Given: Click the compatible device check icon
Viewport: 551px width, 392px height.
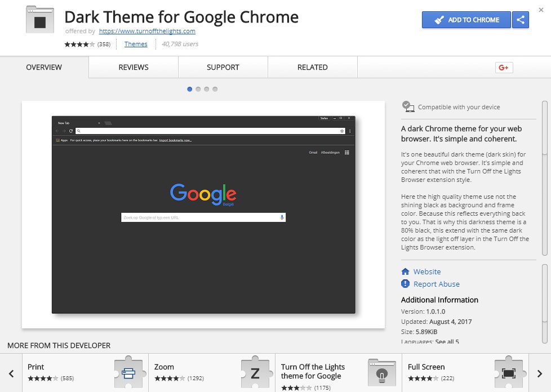Looking at the screenshot, I should pos(408,107).
